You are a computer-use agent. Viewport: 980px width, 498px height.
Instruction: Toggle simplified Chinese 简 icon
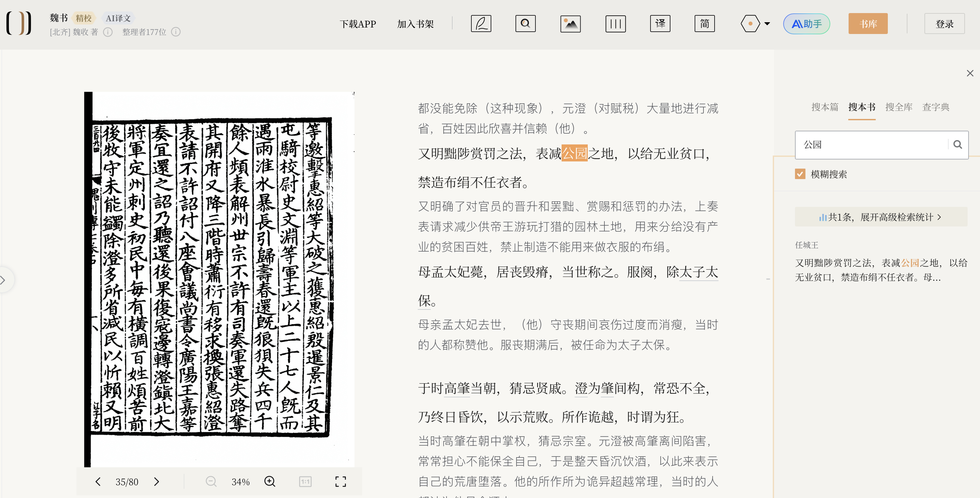coord(704,24)
